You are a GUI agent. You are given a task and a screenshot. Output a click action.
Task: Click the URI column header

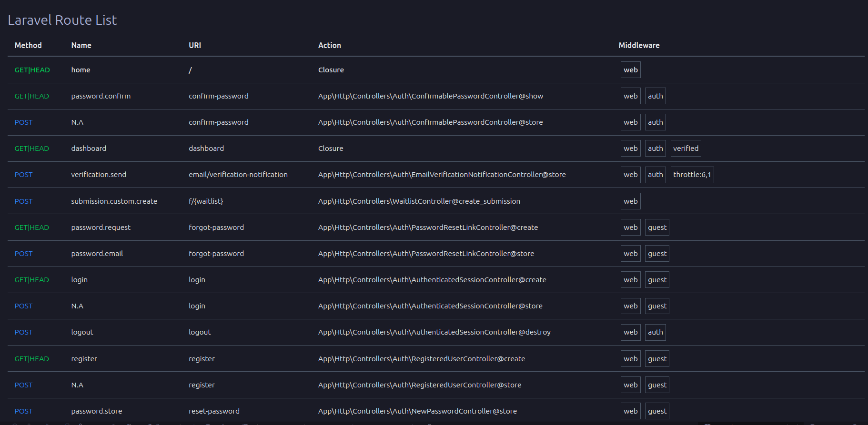pyautogui.click(x=195, y=45)
